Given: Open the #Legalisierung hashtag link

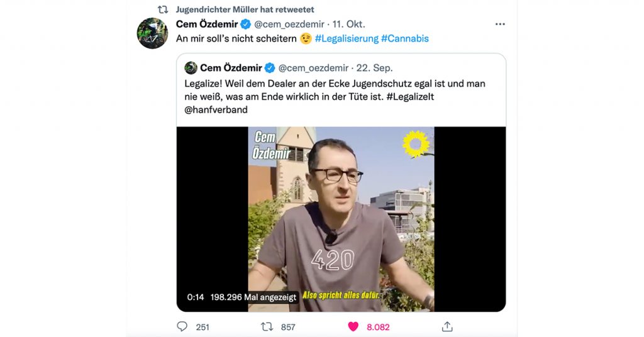Looking at the screenshot, I should tap(346, 38).
